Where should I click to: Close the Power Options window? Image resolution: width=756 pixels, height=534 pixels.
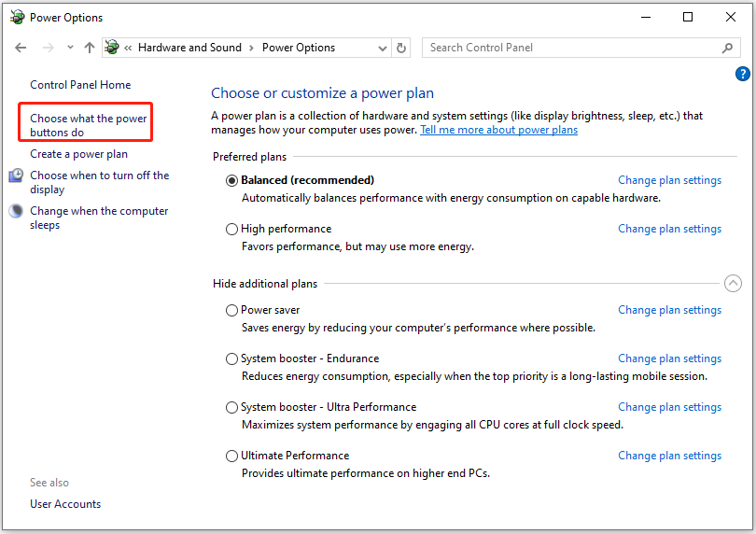(731, 17)
